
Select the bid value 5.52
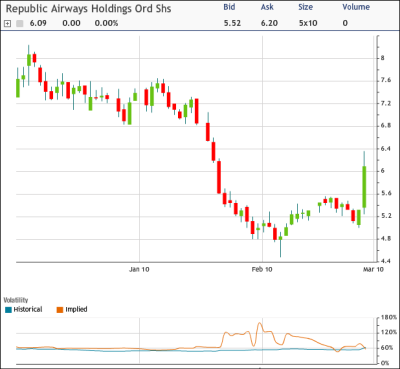point(232,23)
